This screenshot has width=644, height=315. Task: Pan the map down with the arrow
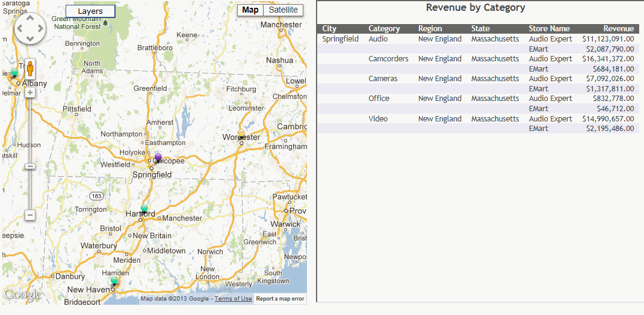(x=30, y=38)
